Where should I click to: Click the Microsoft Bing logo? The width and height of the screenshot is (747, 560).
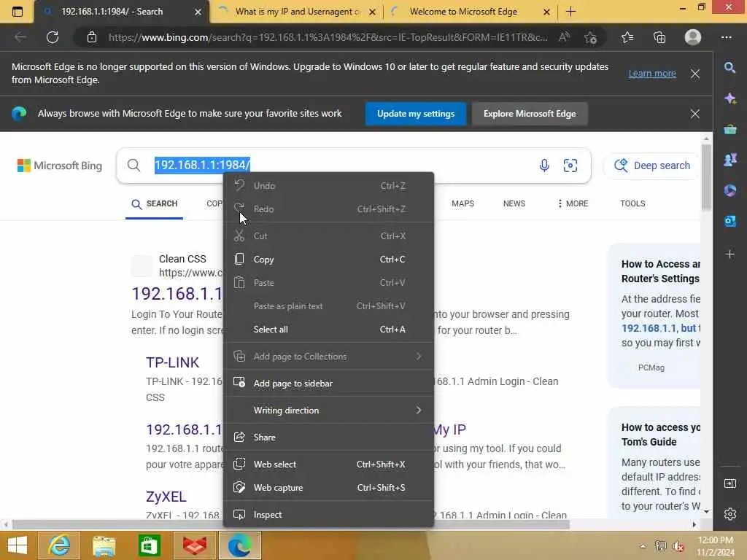(60, 166)
